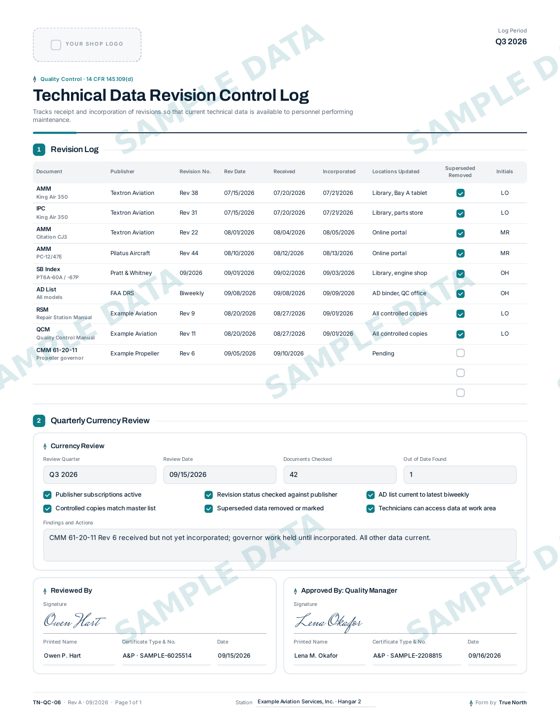Click AD binder, QC office location cell

(399, 293)
